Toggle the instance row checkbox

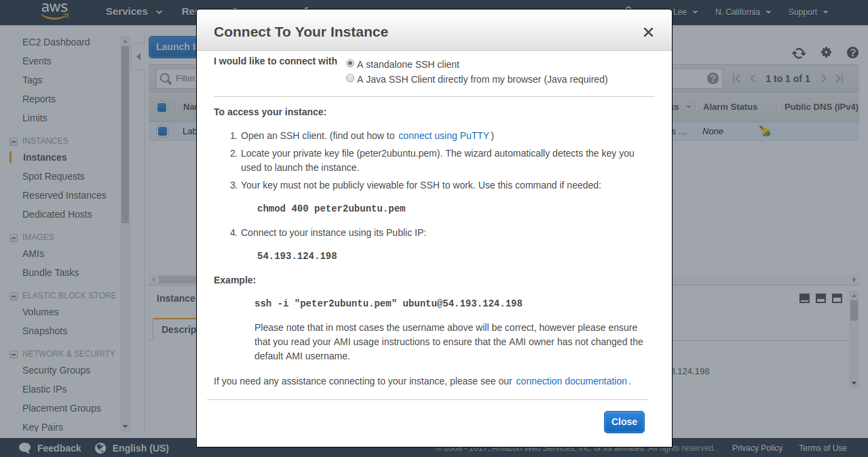pos(162,131)
